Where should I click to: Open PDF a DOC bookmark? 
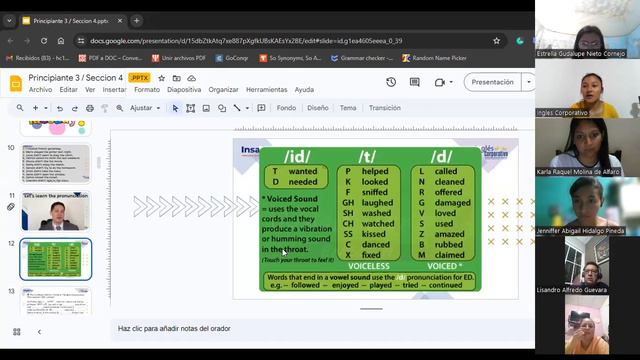coord(111,58)
